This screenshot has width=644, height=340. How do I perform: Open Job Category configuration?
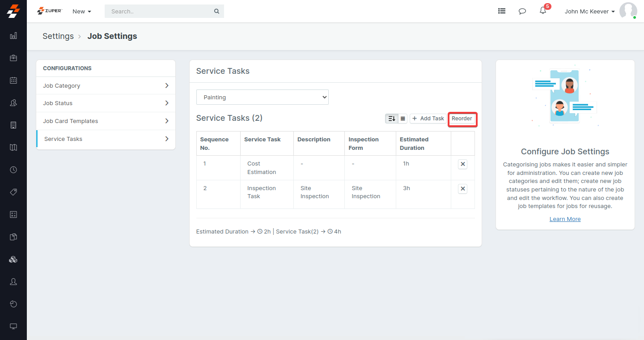[x=106, y=85]
